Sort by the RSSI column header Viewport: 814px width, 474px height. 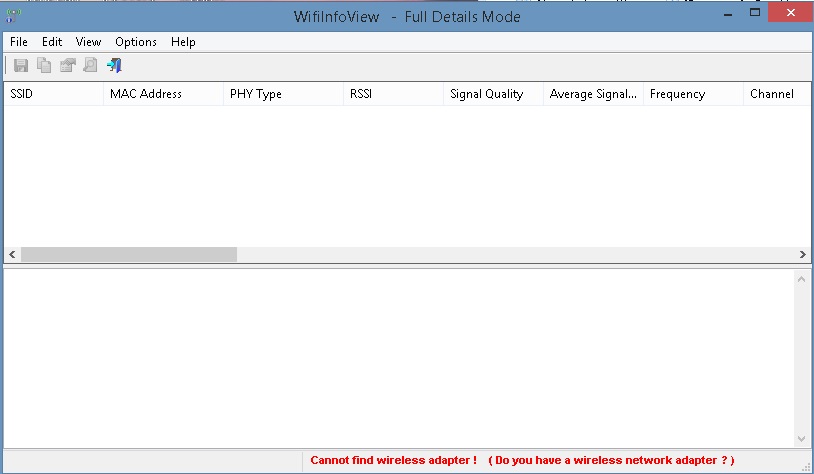(x=394, y=94)
